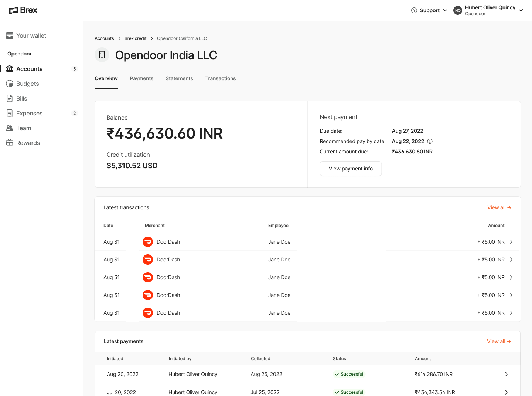Click the first DoorDash merchant logo
Screen dimensions: 532x396
coord(148,242)
